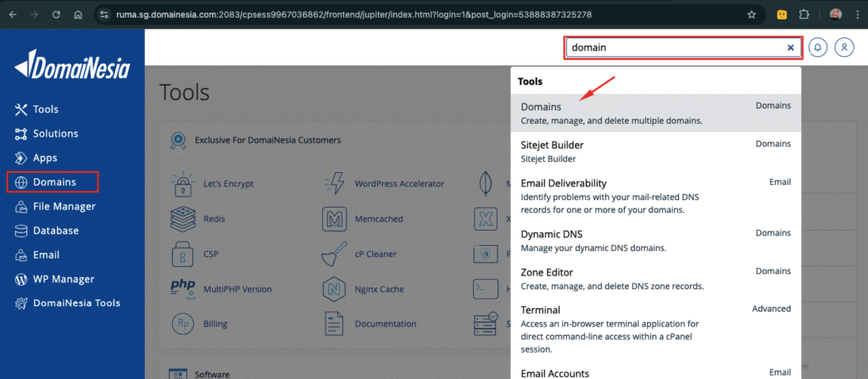Open the browser home page icon

78,15
